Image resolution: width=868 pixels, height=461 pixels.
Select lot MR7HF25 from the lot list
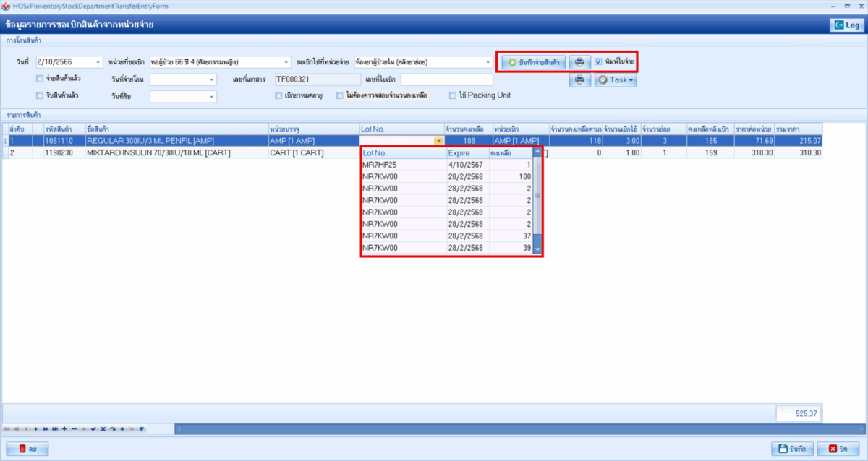[x=380, y=165]
